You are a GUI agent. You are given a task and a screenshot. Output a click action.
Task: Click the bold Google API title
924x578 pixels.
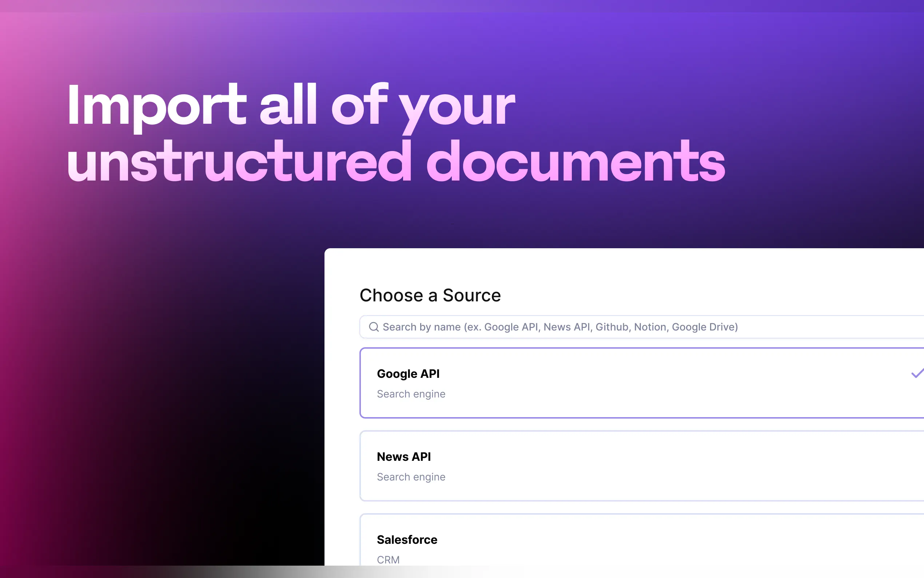pos(408,373)
